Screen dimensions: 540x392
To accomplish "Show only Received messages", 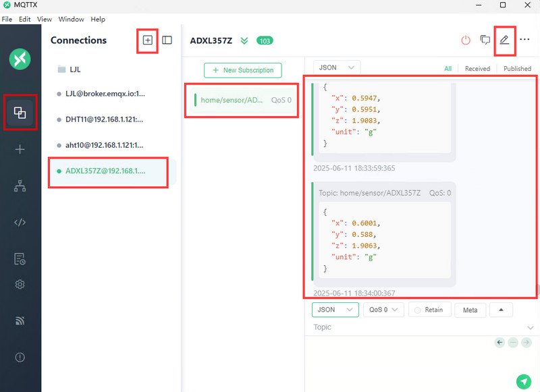I will pyautogui.click(x=477, y=69).
